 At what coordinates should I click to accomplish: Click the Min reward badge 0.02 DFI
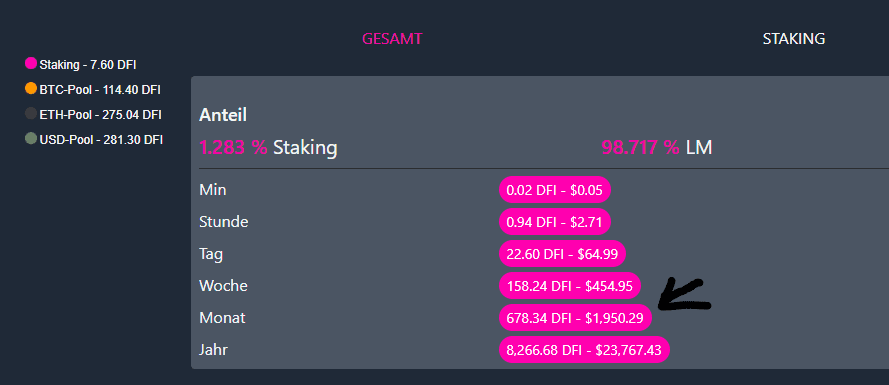tap(554, 190)
